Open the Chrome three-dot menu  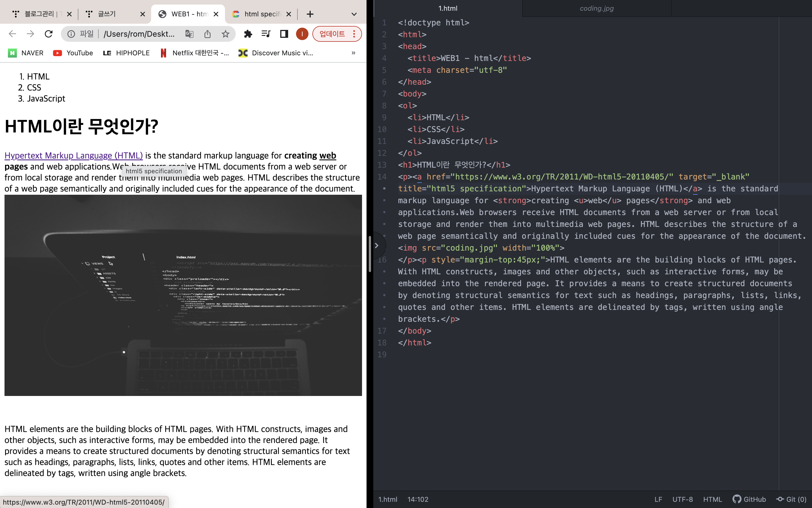click(354, 34)
